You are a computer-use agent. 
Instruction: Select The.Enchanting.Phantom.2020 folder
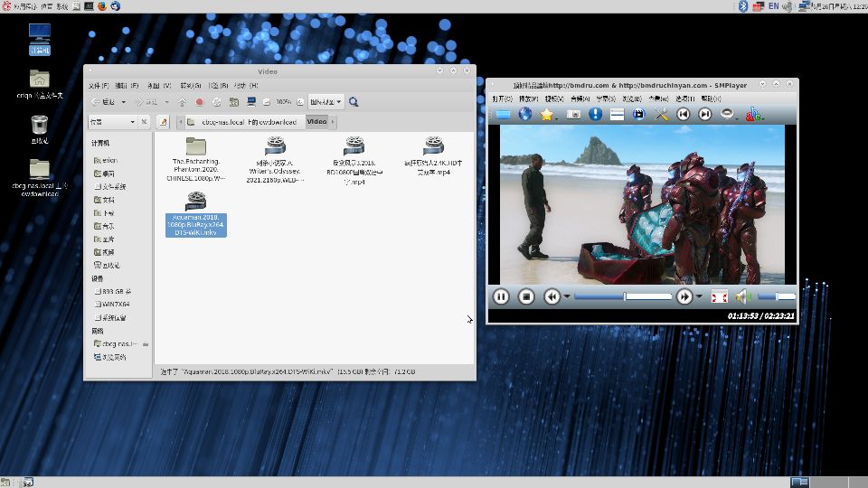coord(196,159)
